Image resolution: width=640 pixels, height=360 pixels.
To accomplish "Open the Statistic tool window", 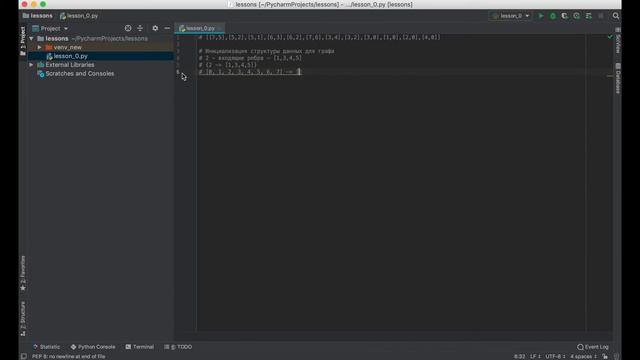I will pyautogui.click(x=46, y=347).
